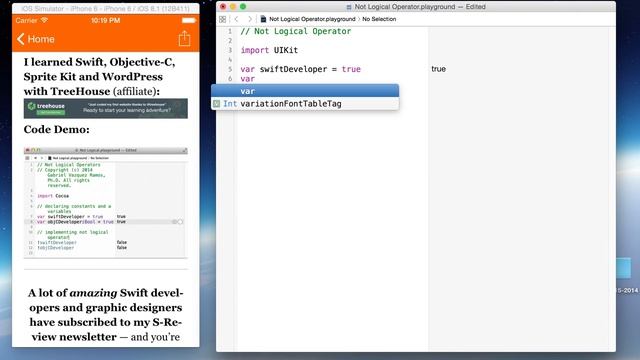Click the 'var' keyword on line 6
The width and height of the screenshot is (640, 360).
[248, 79]
